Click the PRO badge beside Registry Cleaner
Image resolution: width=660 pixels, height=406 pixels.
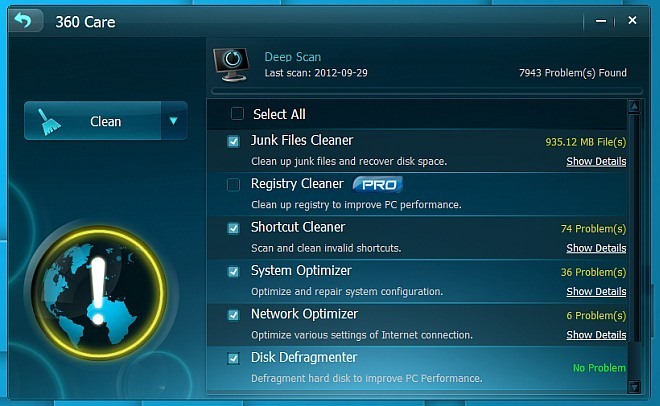(x=378, y=184)
